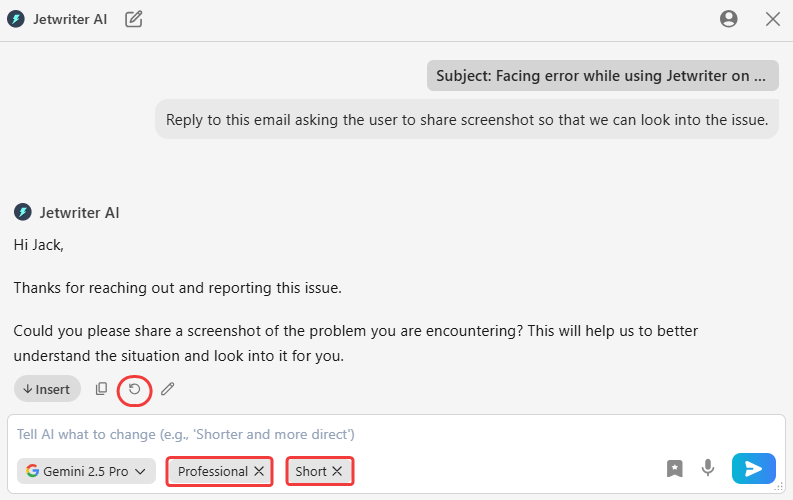Start a new chat with compose icon
The image size is (793, 500).
(x=133, y=18)
